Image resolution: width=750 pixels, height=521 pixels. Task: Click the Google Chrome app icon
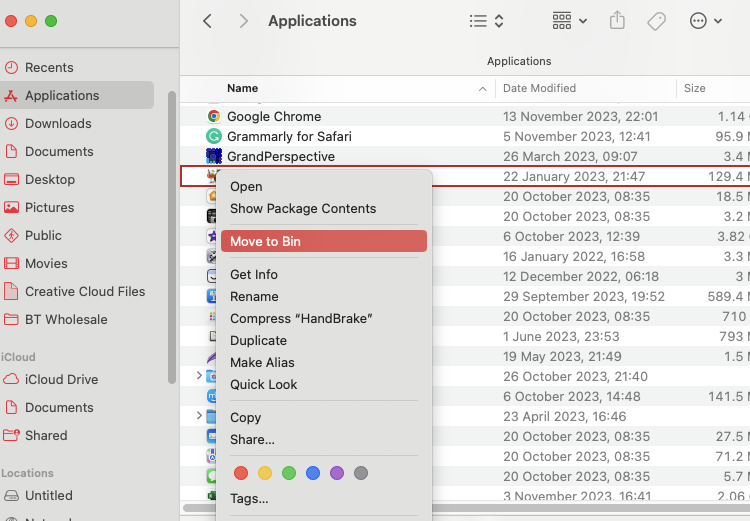coord(213,116)
